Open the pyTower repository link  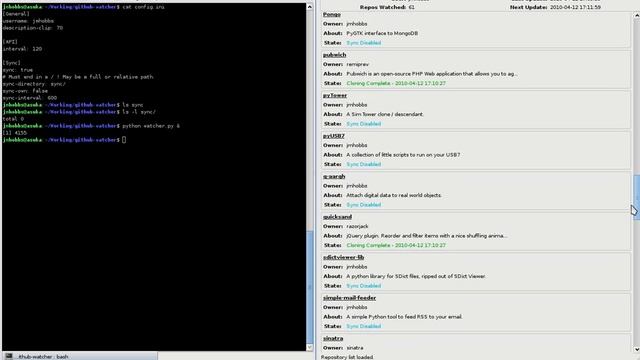pyautogui.click(x=335, y=95)
